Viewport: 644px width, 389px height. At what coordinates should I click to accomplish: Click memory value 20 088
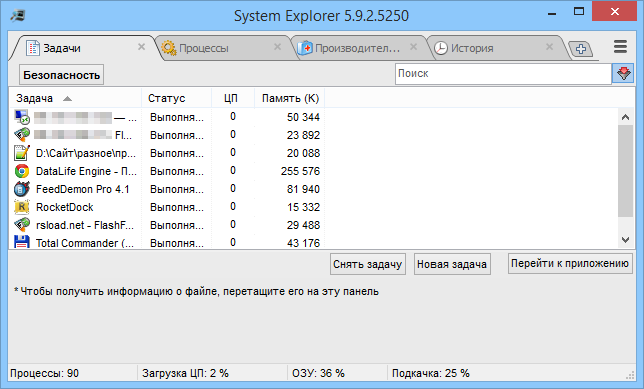click(x=303, y=153)
